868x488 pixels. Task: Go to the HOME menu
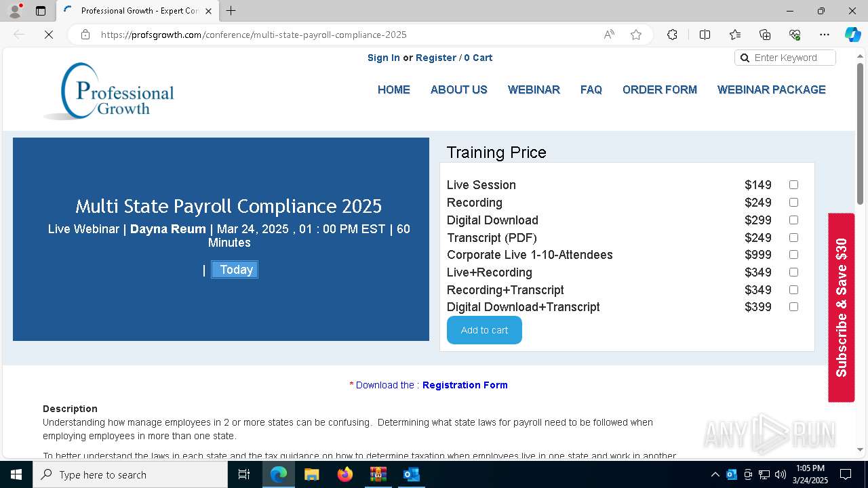coord(394,89)
